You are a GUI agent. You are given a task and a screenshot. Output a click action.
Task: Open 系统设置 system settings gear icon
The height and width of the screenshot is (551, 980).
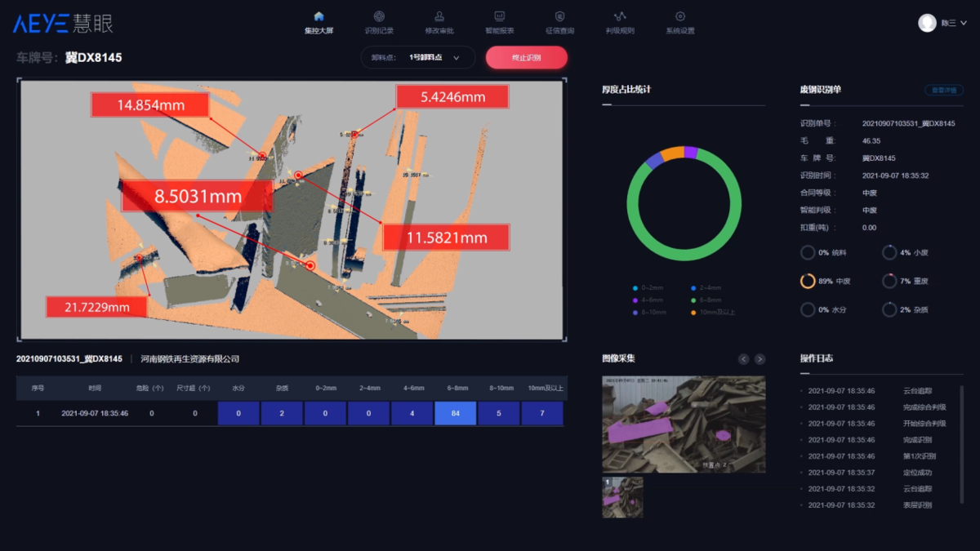(680, 16)
